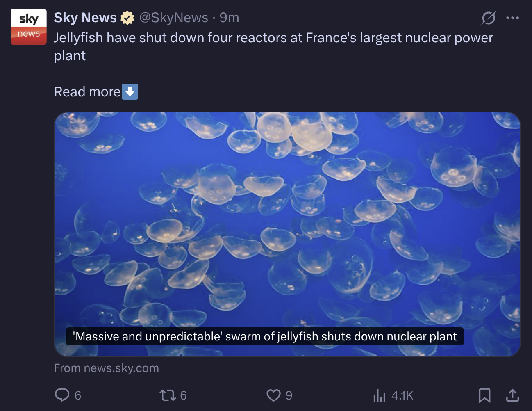Repost the Sky News tweet
This screenshot has height=411, width=532.
pos(167,395)
